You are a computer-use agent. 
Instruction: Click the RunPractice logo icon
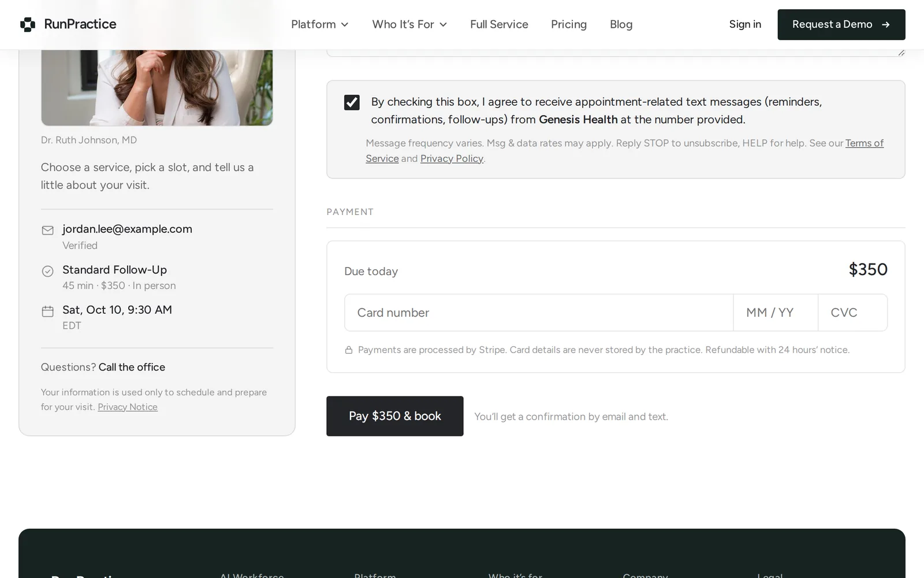[28, 24]
